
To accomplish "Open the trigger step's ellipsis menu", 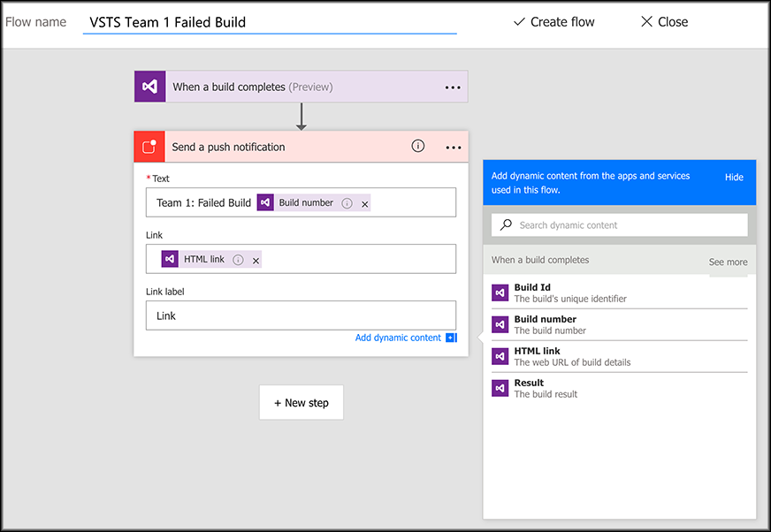I will click(453, 87).
